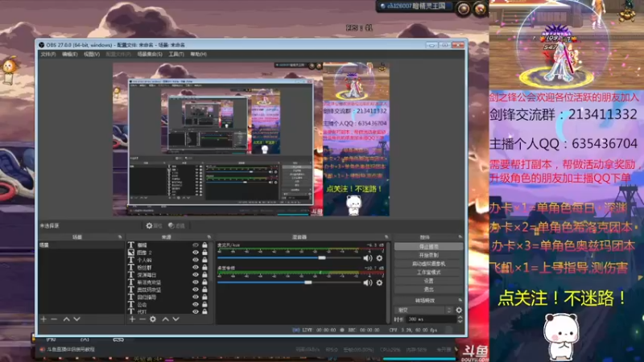Toggle lock on 个人QQ source
The height and width of the screenshot is (362, 644).
point(204,260)
